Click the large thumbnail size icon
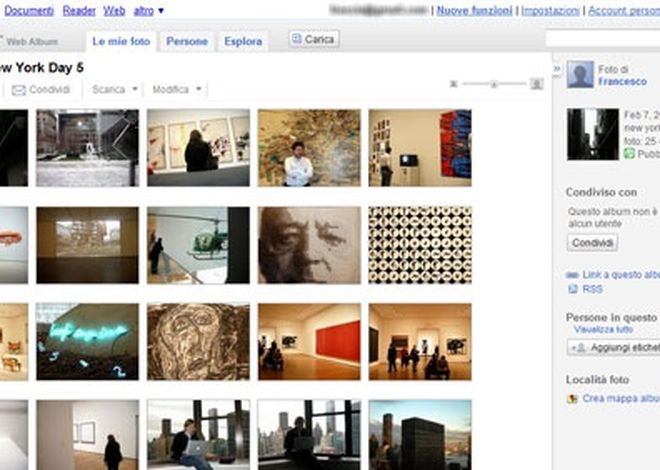This screenshot has width=660, height=470. pyautogui.click(x=536, y=84)
